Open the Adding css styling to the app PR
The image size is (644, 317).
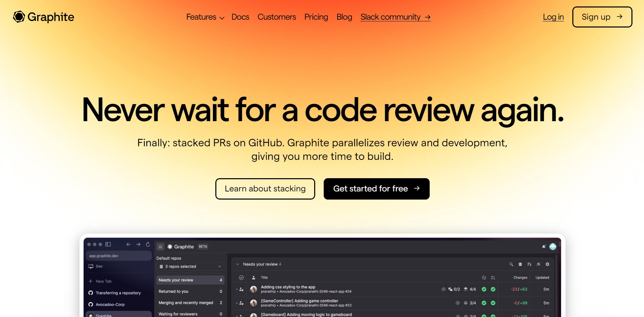click(x=288, y=287)
